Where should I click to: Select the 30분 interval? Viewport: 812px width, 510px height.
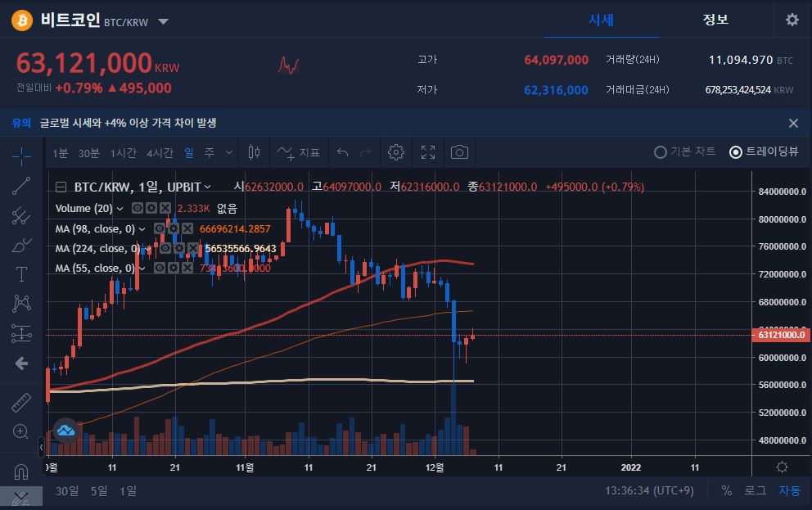point(89,153)
